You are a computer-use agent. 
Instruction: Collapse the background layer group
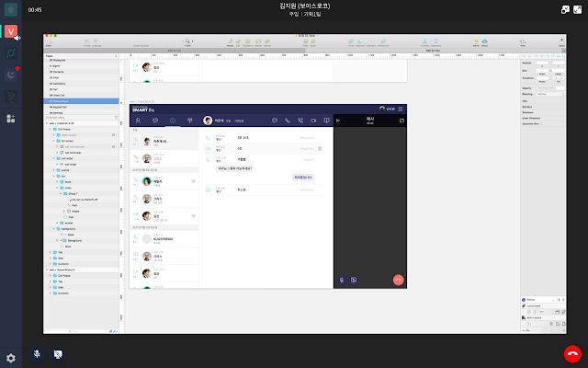click(x=53, y=229)
